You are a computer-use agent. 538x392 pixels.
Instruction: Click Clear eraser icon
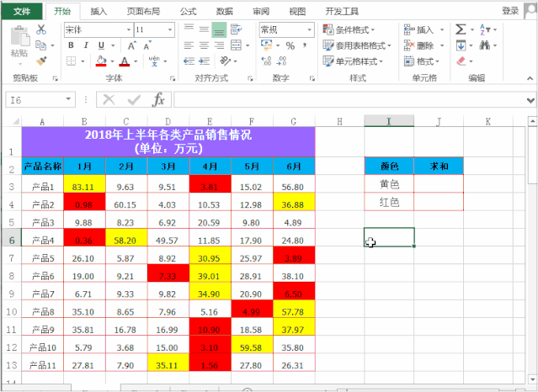coord(461,61)
